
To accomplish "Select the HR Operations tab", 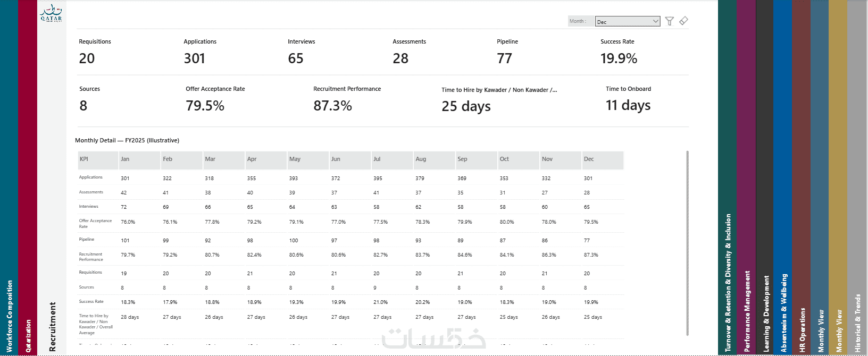I will click(x=802, y=178).
